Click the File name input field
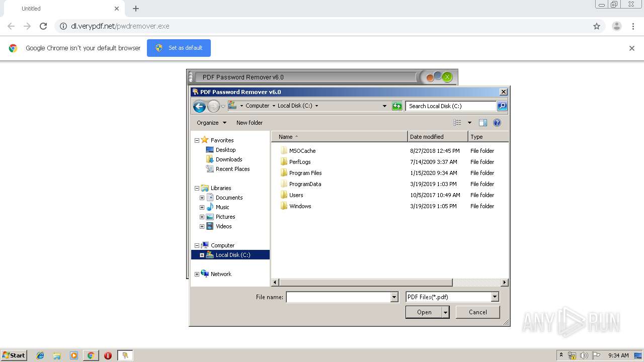 [x=338, y=297]
